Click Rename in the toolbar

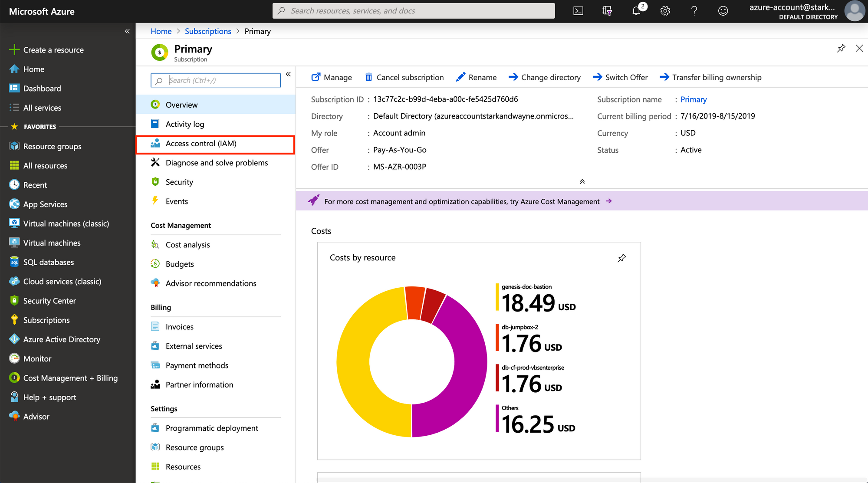pyautogui.click(x=476, y=77)
